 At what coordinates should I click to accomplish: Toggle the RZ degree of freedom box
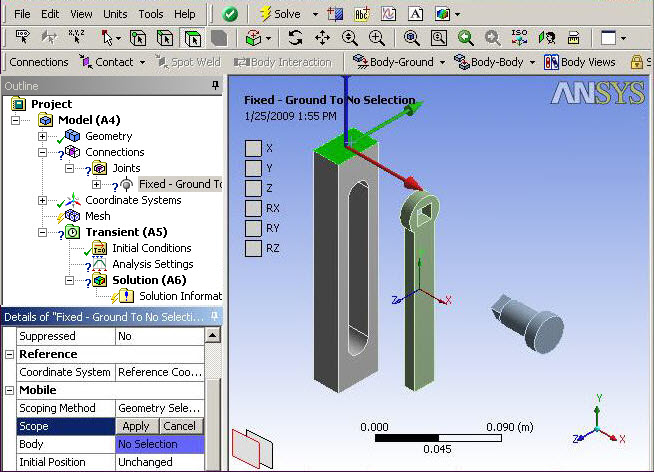[x=253, y=248]
